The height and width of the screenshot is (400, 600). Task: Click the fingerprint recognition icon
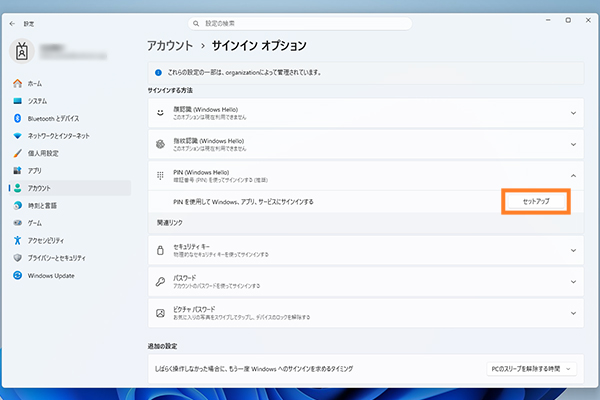point(160,144)
